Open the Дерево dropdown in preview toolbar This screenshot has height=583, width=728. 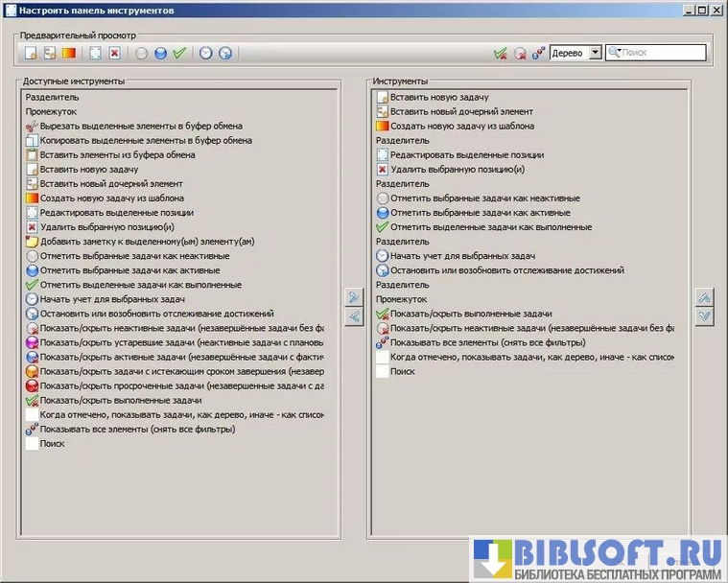pos(595,54)
